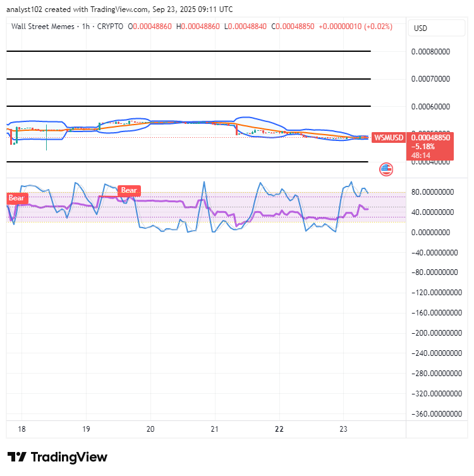474x476 pixels.
Task: Click the 80.00000000 oscillator level label
Action: click(432, 192)
